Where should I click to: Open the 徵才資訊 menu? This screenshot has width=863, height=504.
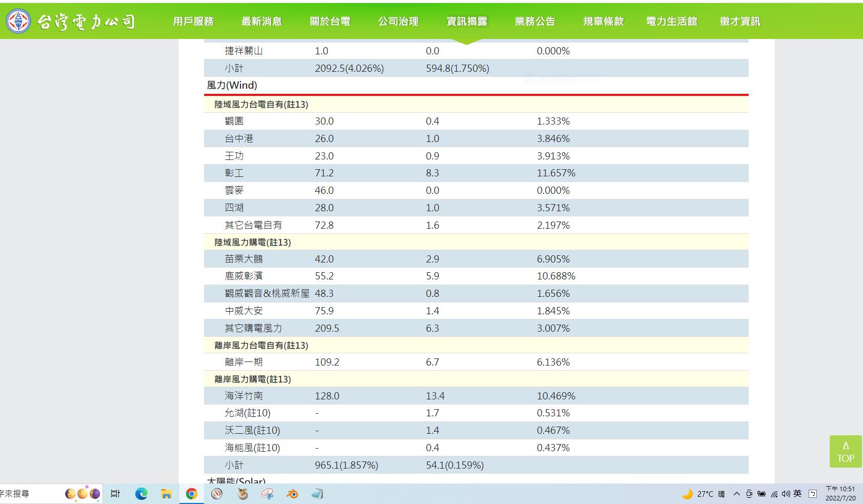740,21
